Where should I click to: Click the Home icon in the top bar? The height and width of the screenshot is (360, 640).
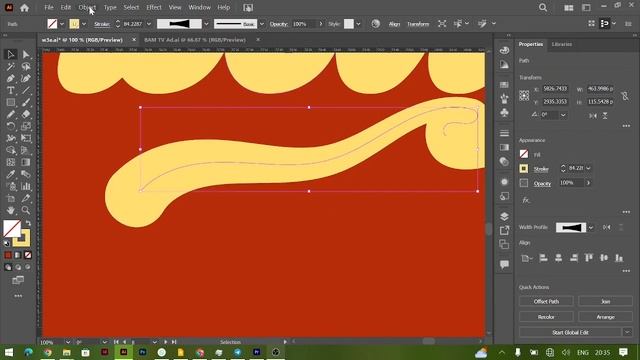(x=24, y=7)
